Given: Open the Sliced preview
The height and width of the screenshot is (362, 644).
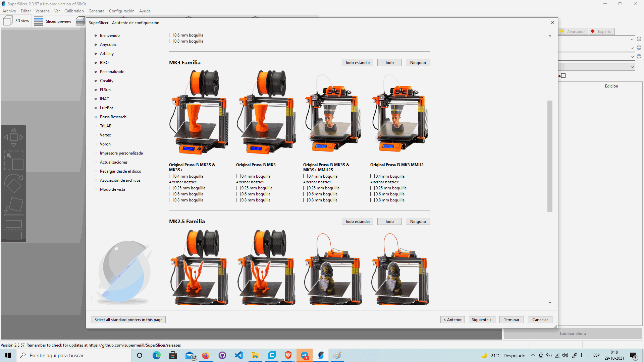Looking at the screenshot, I should coord(53,21).
